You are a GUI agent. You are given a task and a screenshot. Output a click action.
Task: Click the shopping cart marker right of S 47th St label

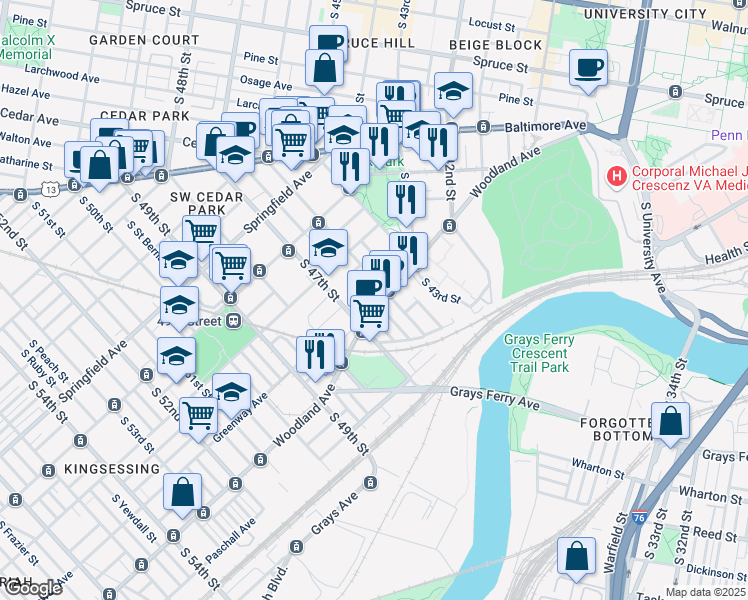coord(369,315)
